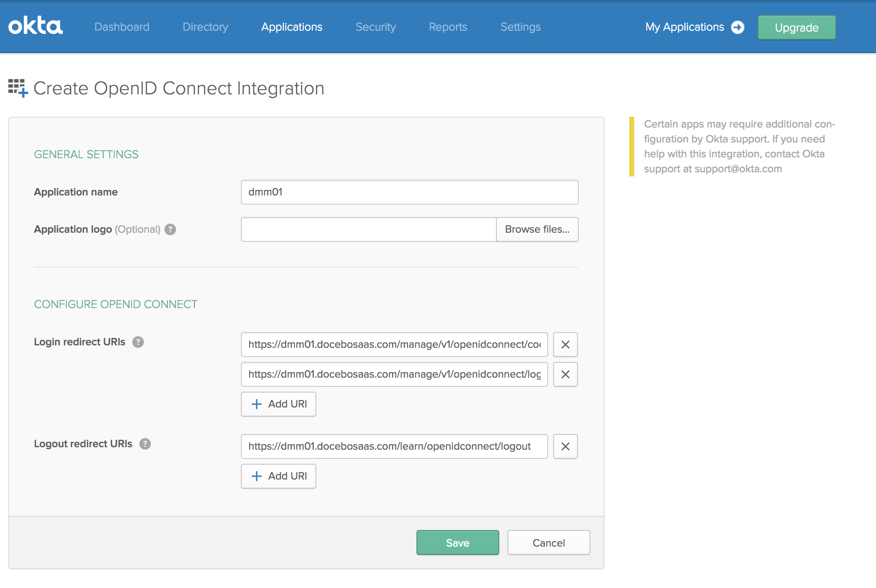Click the Application logo (Optional) label
Screen dimensions: 876x588
97,229
